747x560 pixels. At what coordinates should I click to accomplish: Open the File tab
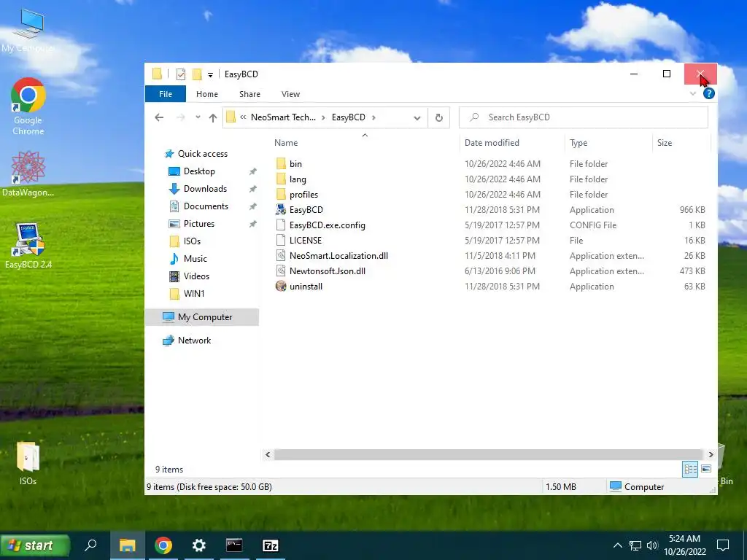click(x=166, y=94)
